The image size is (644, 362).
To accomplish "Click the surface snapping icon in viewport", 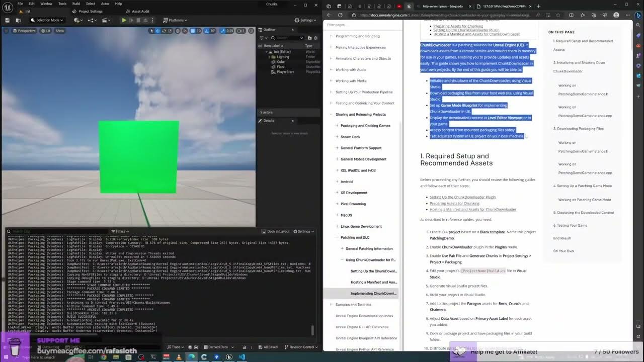I will coord(185,31).
